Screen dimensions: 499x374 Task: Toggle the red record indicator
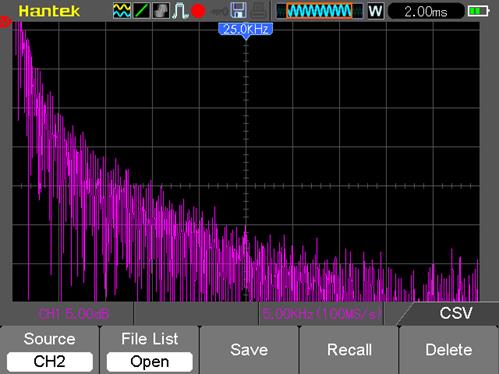[x=198, y=11]
